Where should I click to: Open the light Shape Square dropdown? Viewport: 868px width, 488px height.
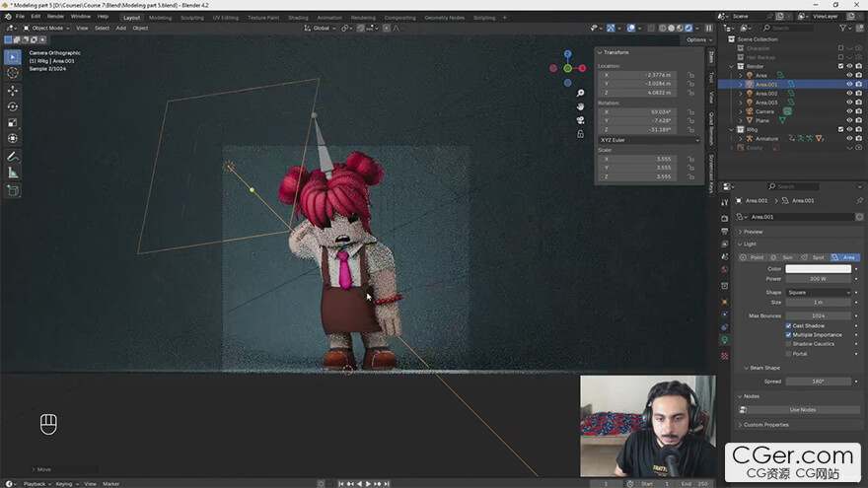(818, 292)
